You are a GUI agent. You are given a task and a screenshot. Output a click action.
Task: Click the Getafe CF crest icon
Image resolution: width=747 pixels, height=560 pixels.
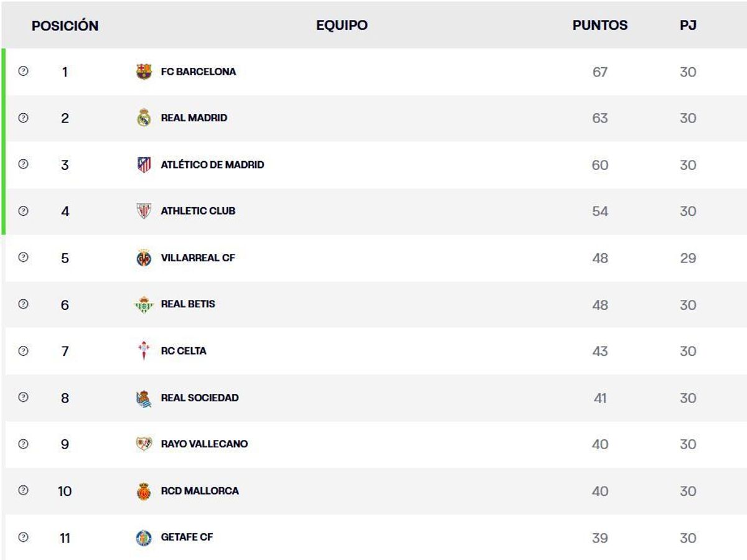coord(144,538)
